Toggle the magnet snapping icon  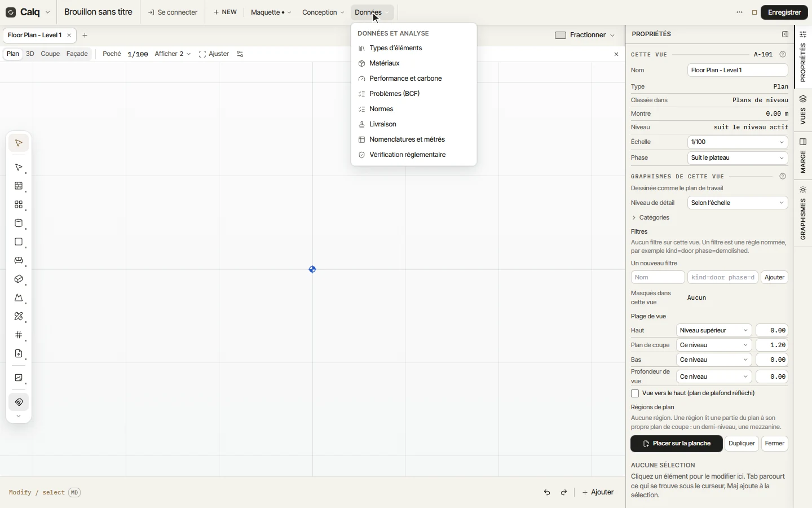19,402
